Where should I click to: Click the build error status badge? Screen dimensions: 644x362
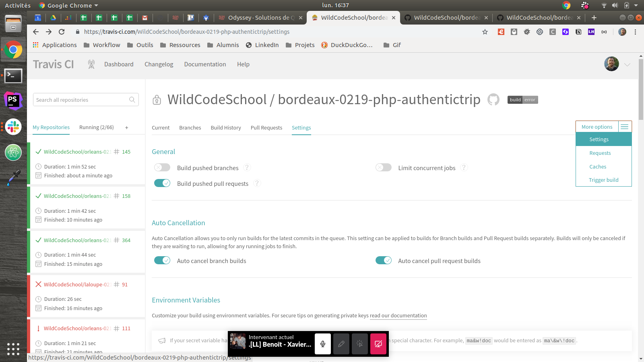pos(522,100)
